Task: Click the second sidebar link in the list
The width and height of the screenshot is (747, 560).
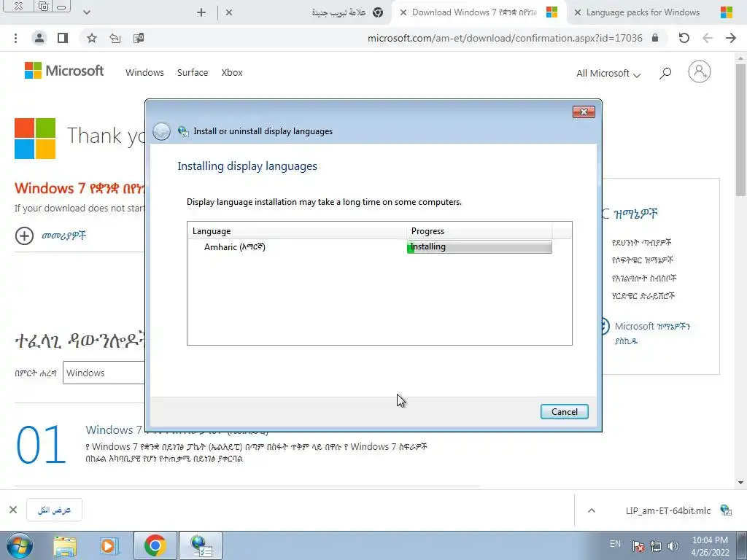Action: coord(642,260)
